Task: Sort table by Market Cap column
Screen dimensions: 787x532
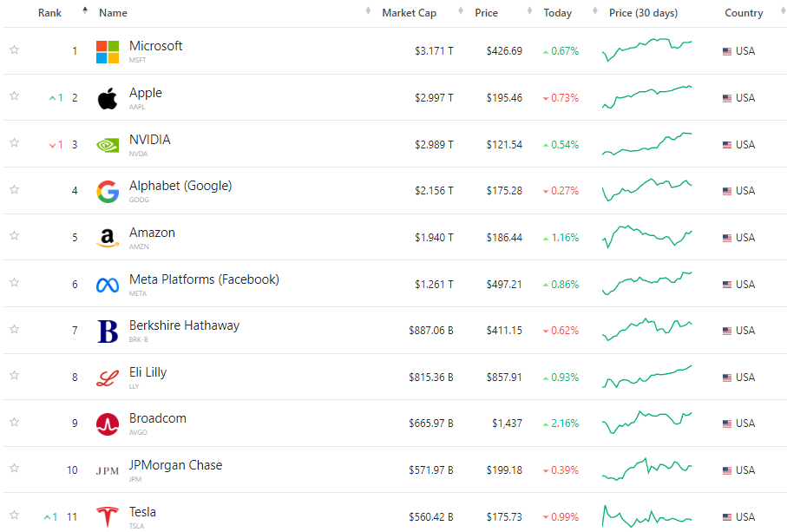Action: tap(409, 13)
